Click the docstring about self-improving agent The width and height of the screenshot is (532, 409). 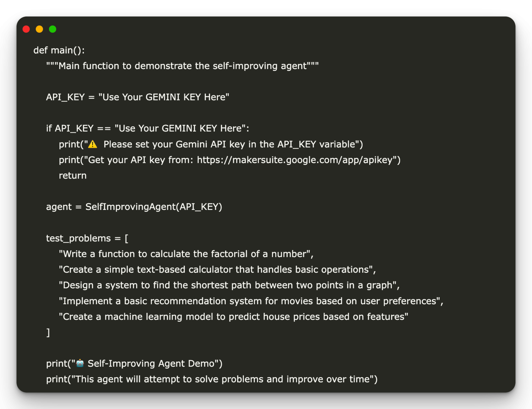point(182,66)
